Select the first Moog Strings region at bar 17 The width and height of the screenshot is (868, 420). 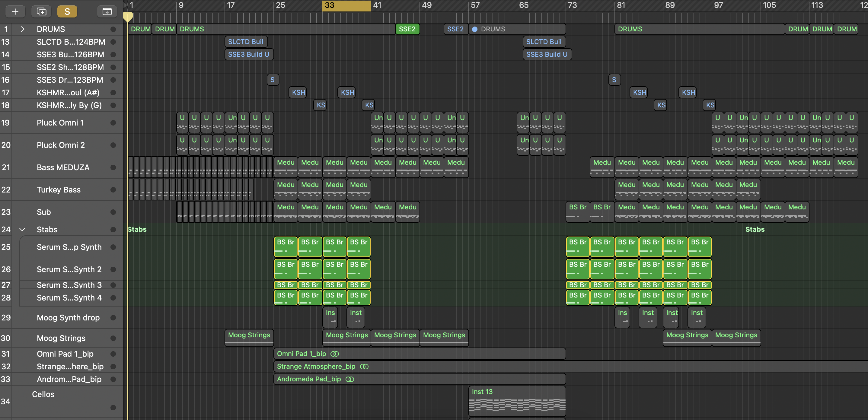pyautogui.click(x=249, y=338)
